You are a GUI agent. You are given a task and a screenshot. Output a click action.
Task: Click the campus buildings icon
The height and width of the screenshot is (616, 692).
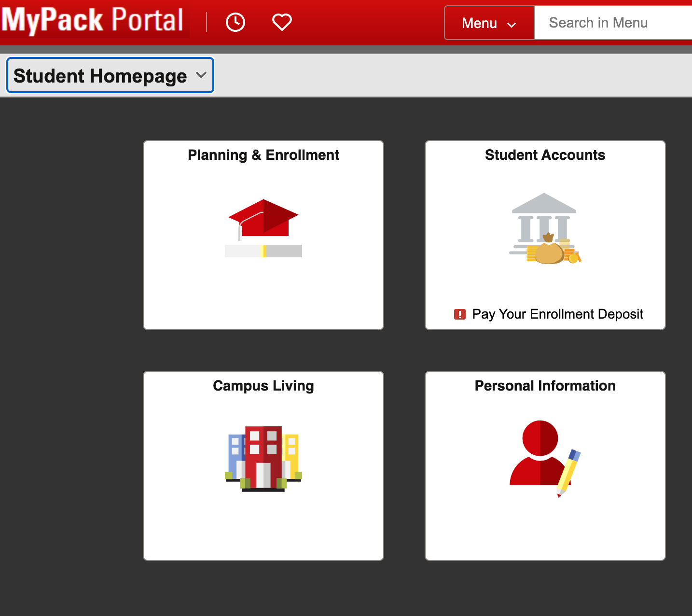263,459
